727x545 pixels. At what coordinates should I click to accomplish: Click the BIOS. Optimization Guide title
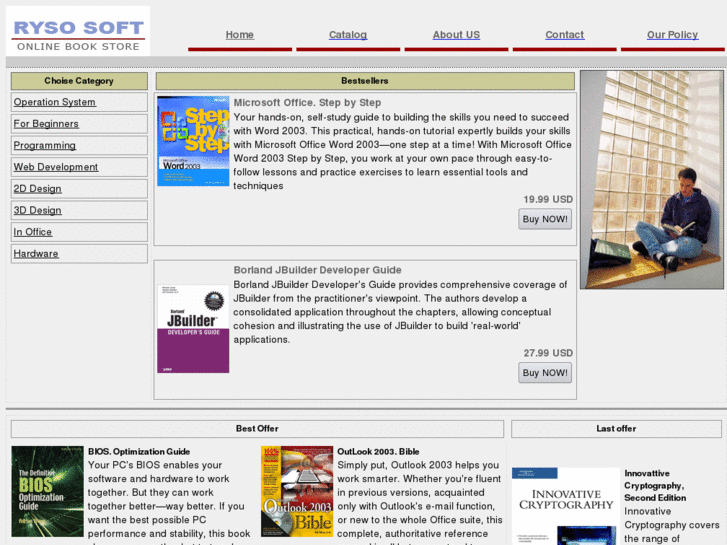click(139, 452)
